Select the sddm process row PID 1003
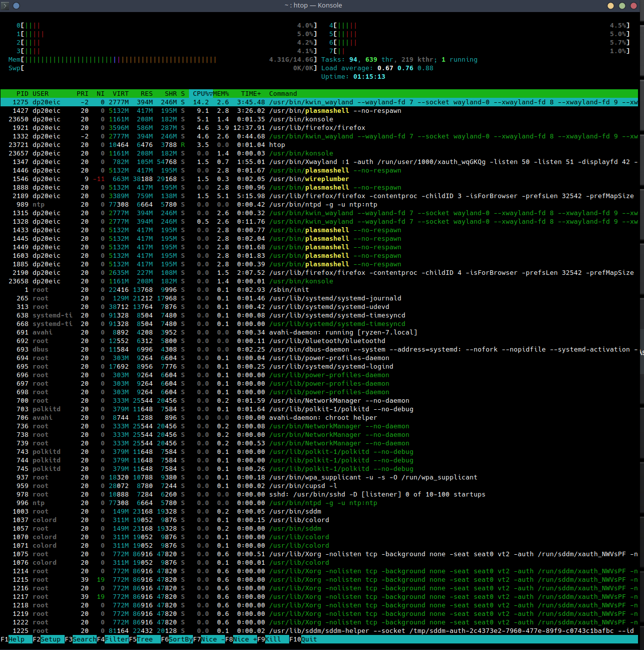This screenshot has height=650, width=644. tap(319, 512)
